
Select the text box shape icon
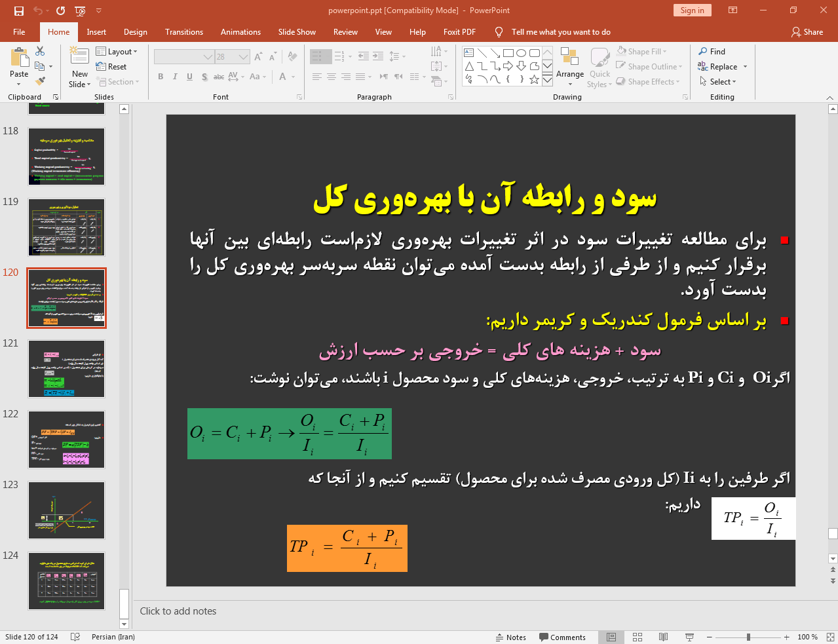coord(469,53)
